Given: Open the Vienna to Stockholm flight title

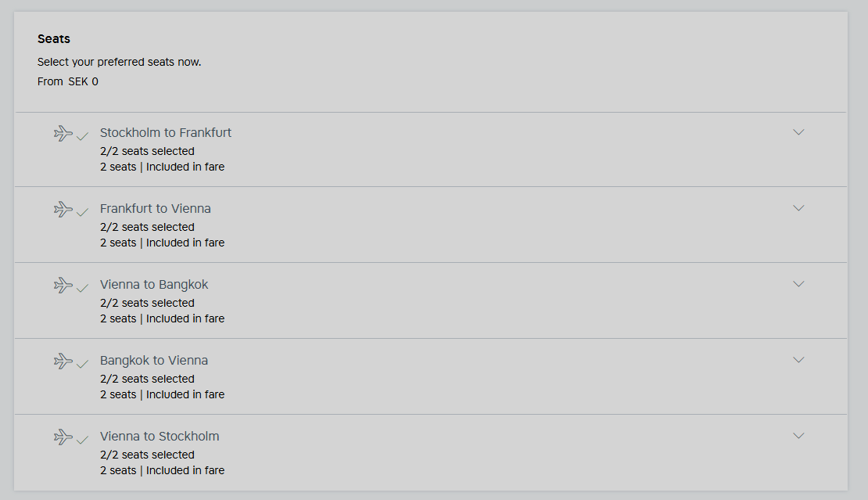Looking at the screenshot, I should pos(160,437).
